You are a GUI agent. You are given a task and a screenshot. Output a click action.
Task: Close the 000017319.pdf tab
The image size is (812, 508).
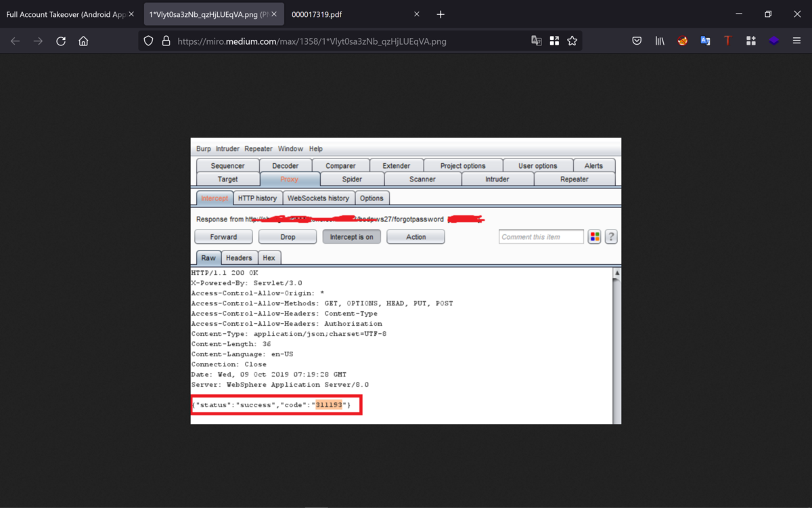click(x=417, y=14)
